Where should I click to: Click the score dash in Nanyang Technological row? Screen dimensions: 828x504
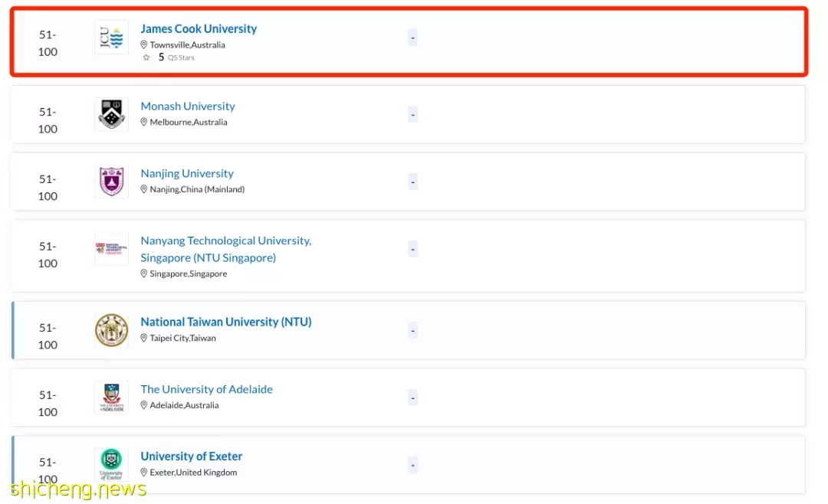tap(413, 249)
